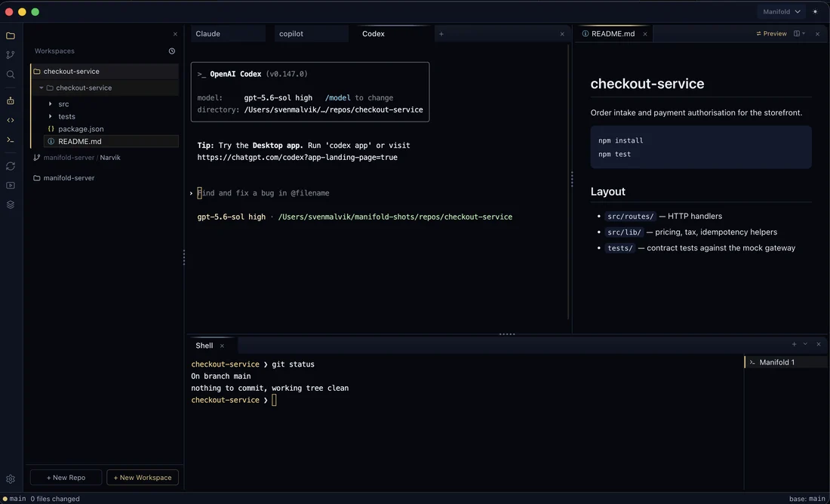Image resolution: width=830 pixels, height=504 pixels.
Task: Click the src/routes/ code label
Action: [631, 217]
